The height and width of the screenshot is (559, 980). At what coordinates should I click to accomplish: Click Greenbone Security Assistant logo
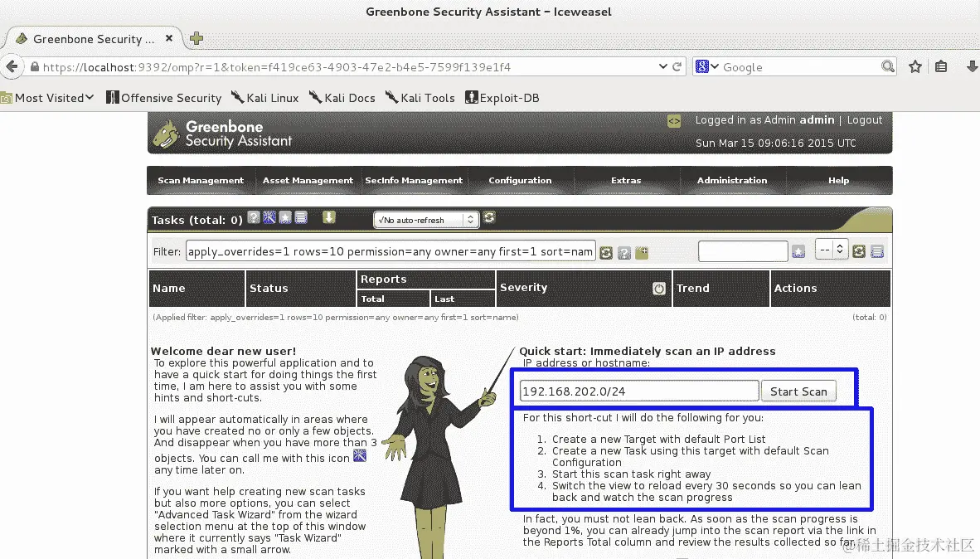click(223, 134)
